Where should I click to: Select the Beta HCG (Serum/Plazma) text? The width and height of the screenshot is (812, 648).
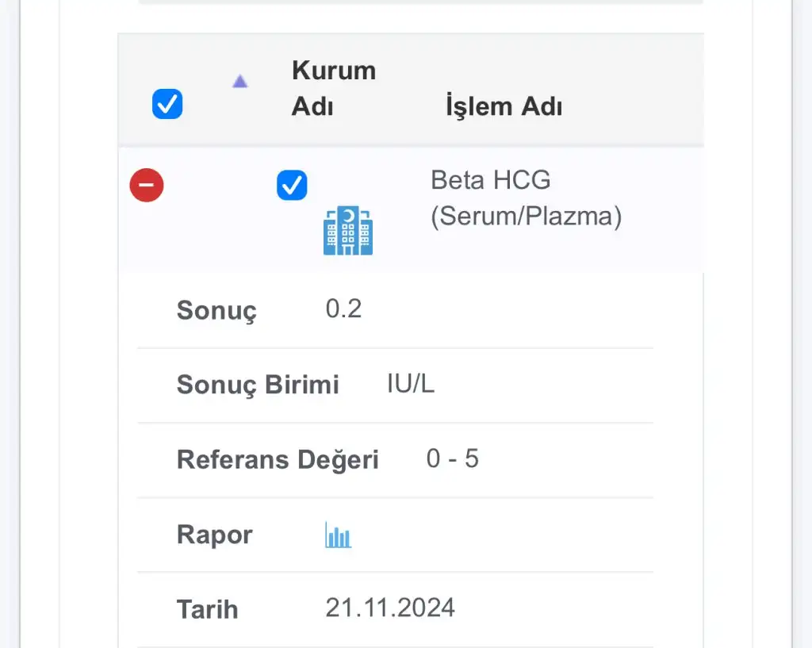point(527,197)
